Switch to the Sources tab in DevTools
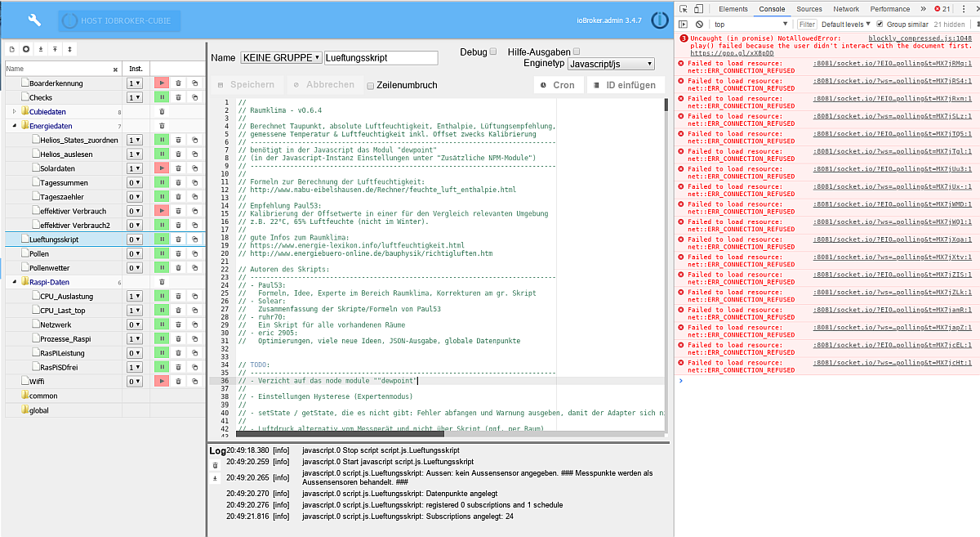 (809, 9)
